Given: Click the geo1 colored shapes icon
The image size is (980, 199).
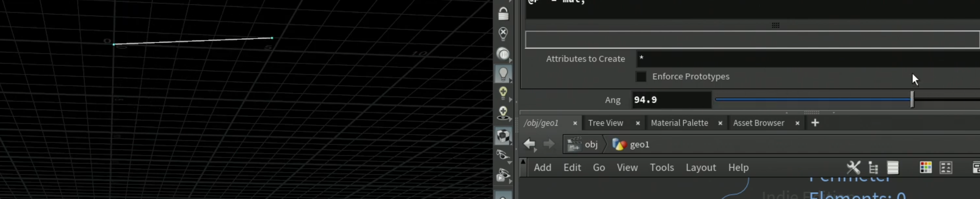Looking at the screenshot, I should point(619,144).
